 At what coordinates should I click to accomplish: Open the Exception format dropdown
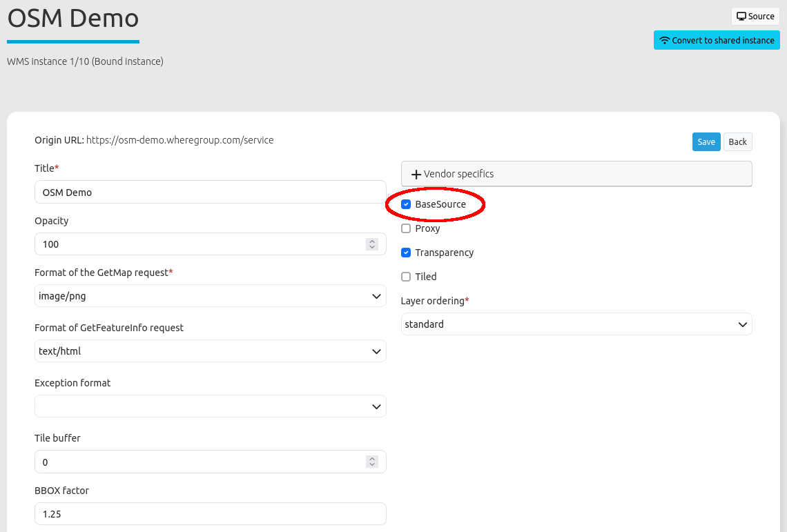[x=210, y=406]
